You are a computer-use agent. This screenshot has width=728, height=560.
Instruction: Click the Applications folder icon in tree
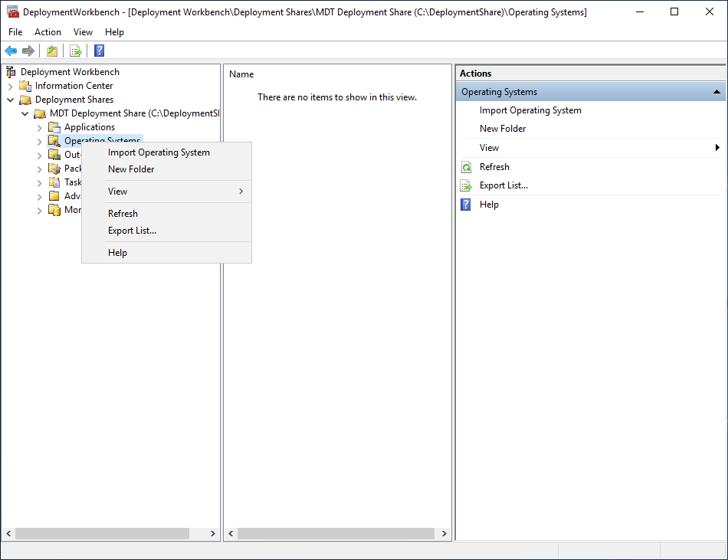point(54,127)
